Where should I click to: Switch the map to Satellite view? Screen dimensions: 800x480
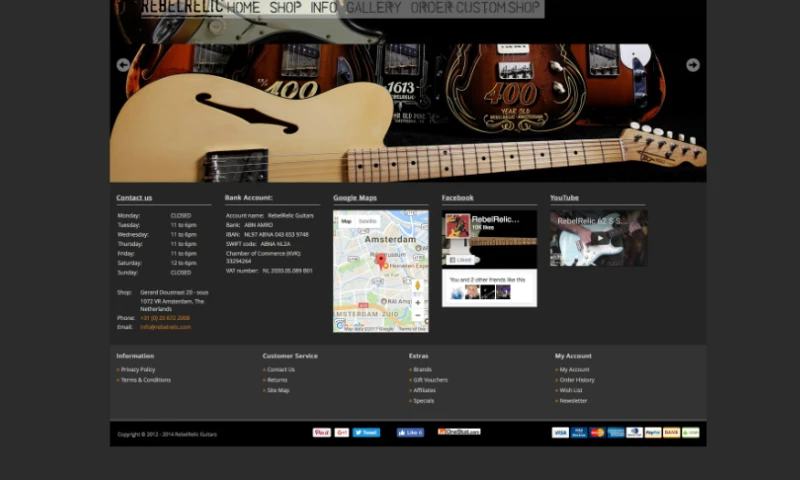coord(368,221)
